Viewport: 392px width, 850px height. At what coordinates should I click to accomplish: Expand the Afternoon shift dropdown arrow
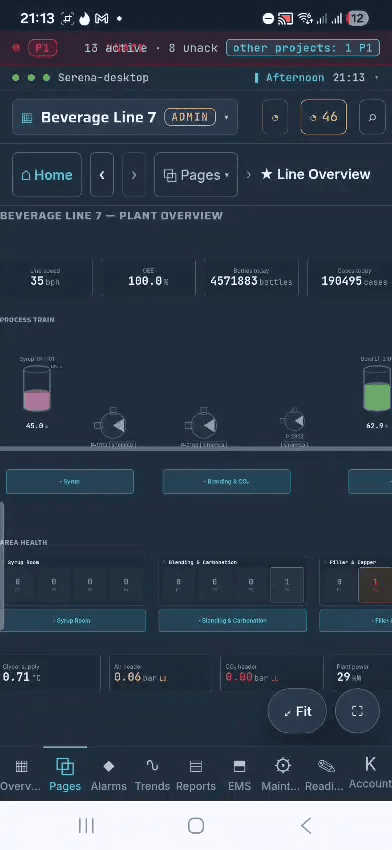(x=377, y=78)
